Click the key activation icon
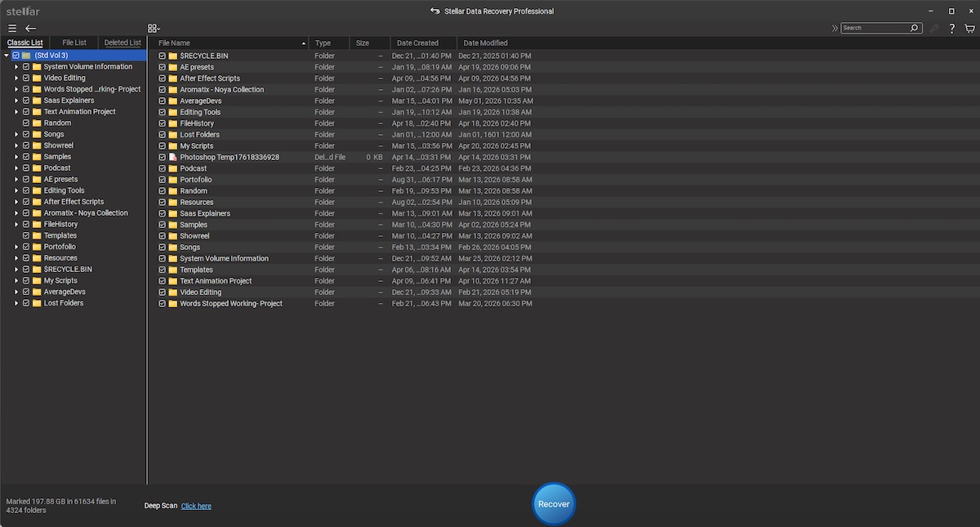 [934, 28]
